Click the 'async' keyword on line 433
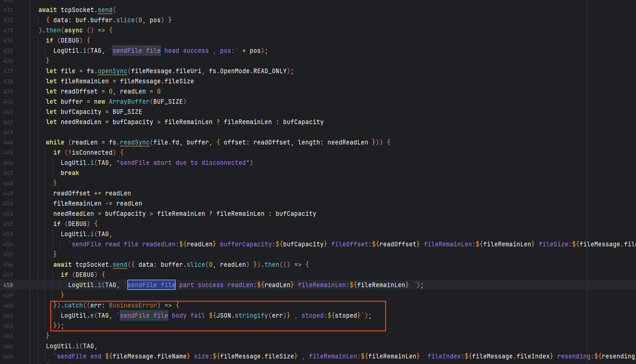This screenshot has width=636, height=364. [73, 31]
